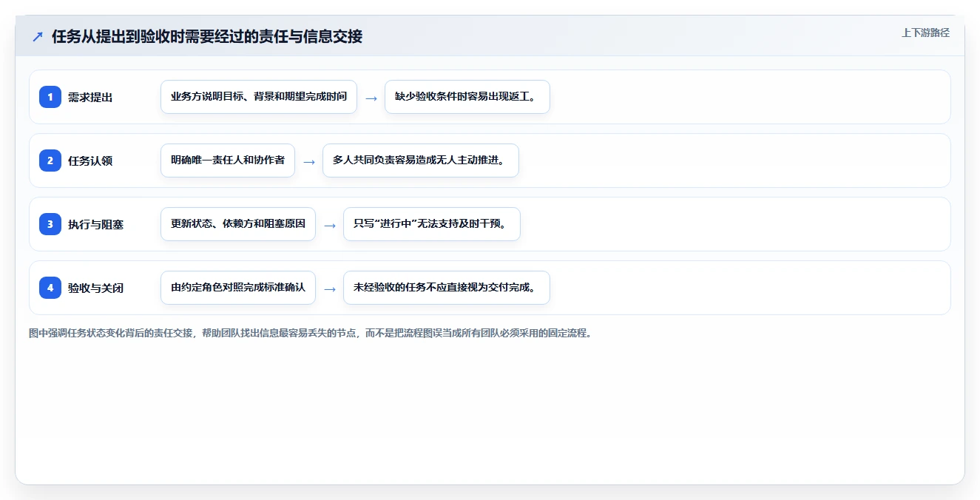The image size is (980, 500).
Task: Select the 任务认领 step label
Action: point(90,161)
